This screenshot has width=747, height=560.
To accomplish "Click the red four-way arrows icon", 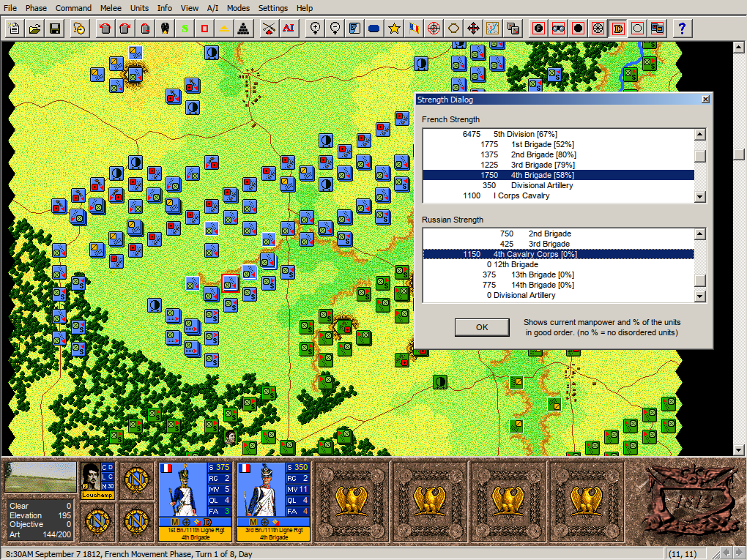I will coord(473,29).
